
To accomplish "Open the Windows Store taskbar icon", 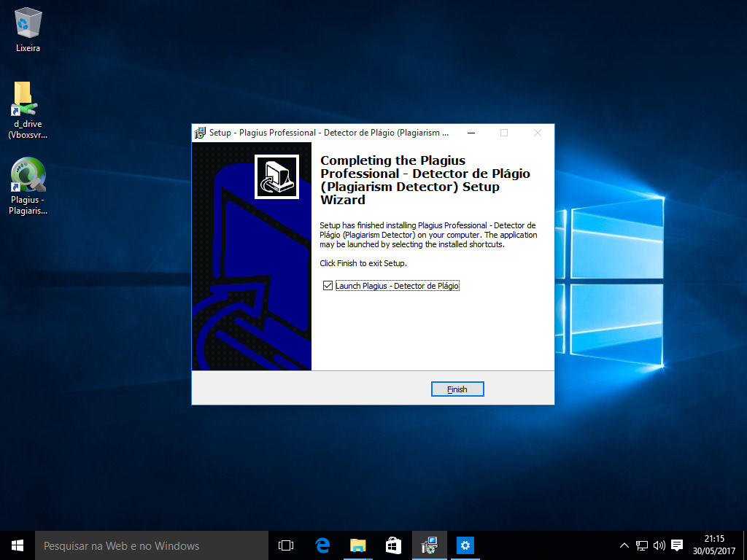I will point(393,545).
